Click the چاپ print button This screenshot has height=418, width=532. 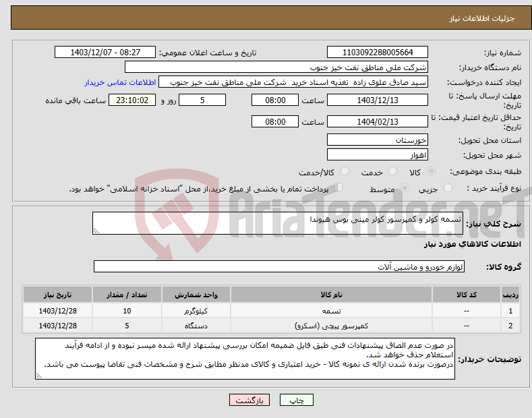pyautogui.click(x=297, y=400)
